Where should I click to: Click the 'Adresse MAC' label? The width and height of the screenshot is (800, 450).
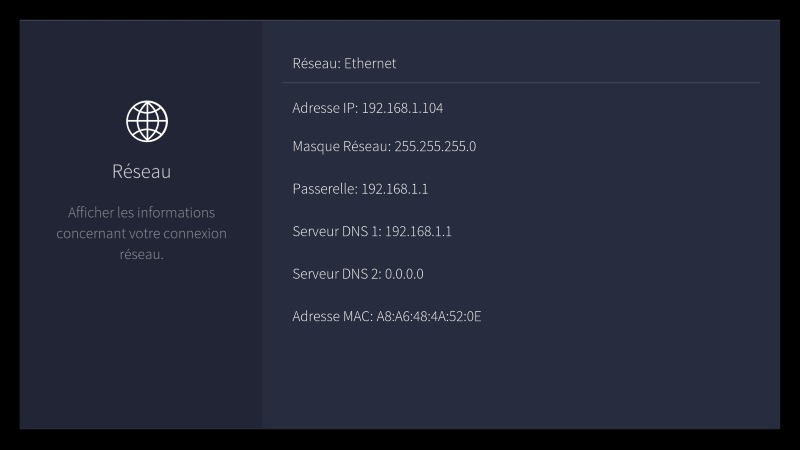[332, 317]
